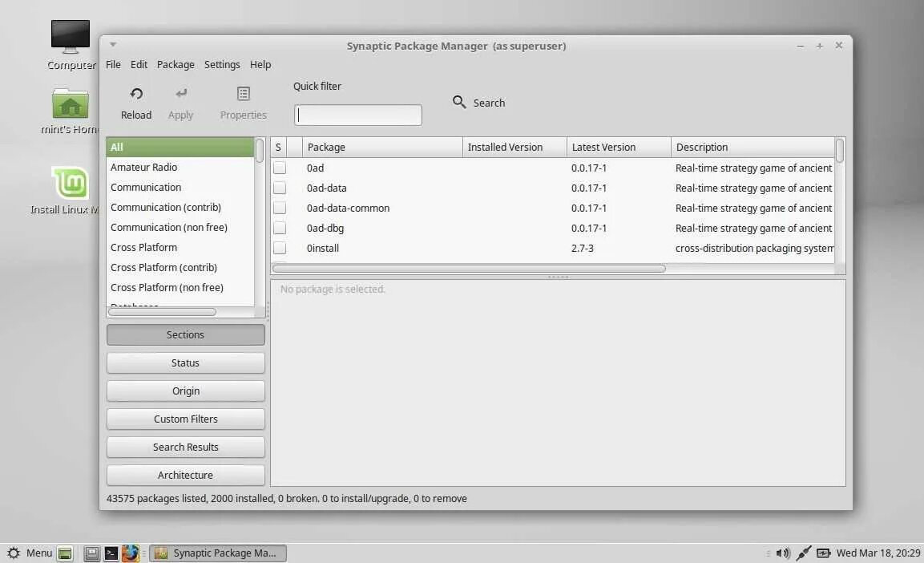Sort by the Package column header
The height and width of the screenshot is (563, 924).
pyautogui.click(x=382, y=148)
